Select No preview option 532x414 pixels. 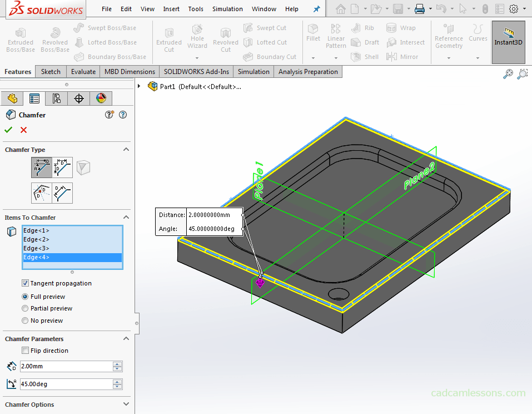tap(25, 321)
